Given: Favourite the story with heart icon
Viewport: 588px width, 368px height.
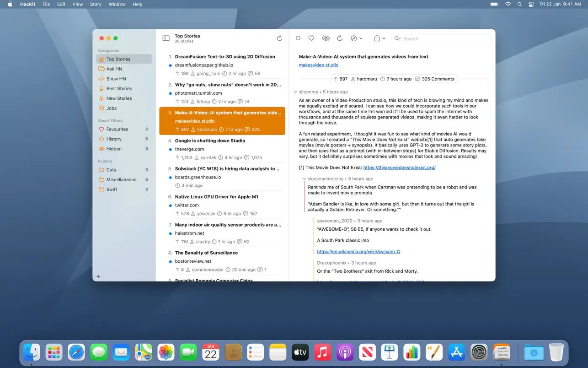Looking at the screenshot, I should (312, 38).
